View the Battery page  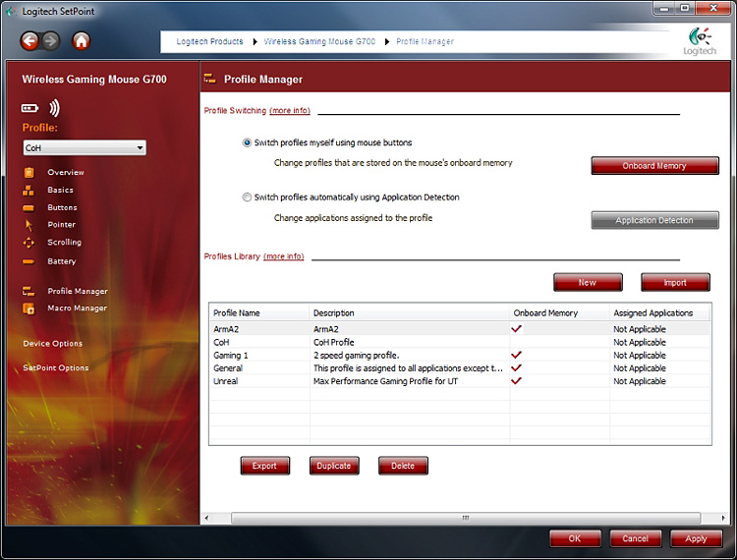[62, 261]
